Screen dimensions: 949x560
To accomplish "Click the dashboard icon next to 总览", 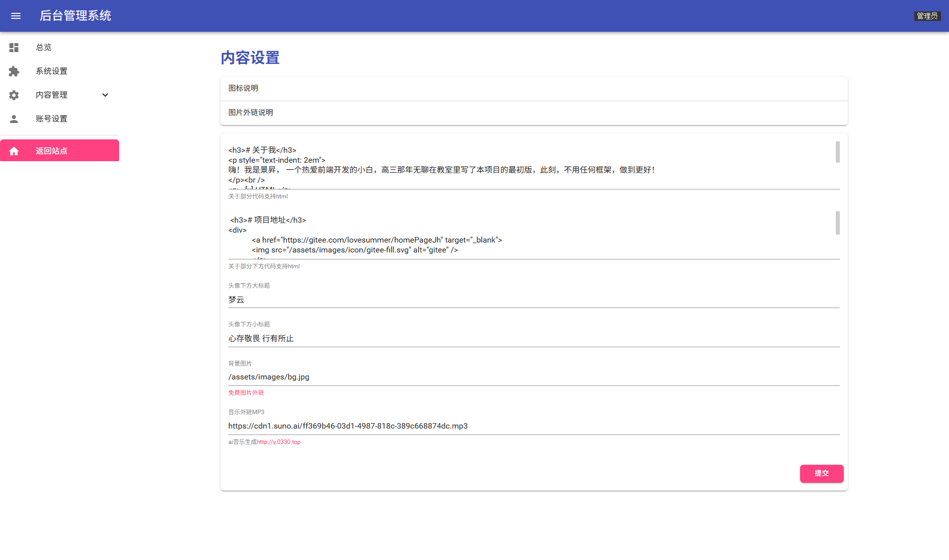I will coord(13,47).
